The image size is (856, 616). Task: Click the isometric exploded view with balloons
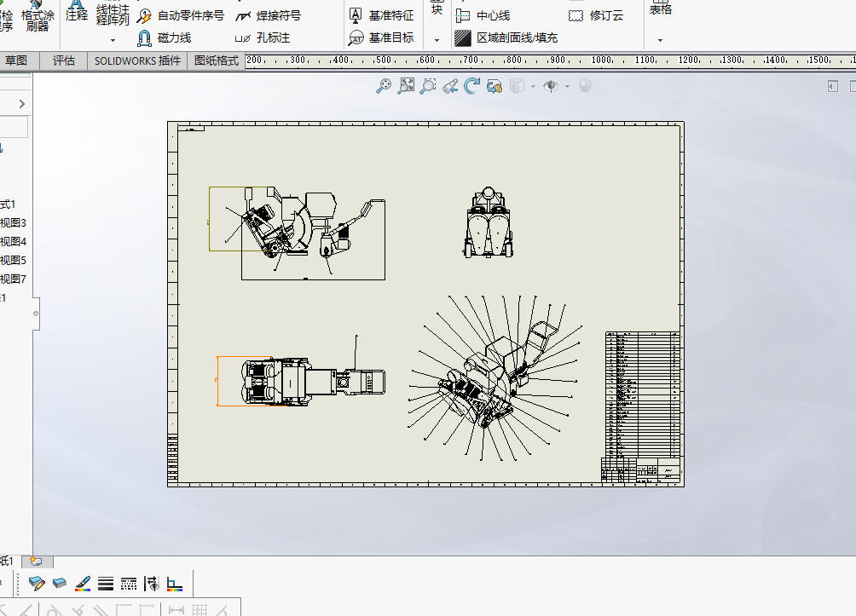click(494, 379)
